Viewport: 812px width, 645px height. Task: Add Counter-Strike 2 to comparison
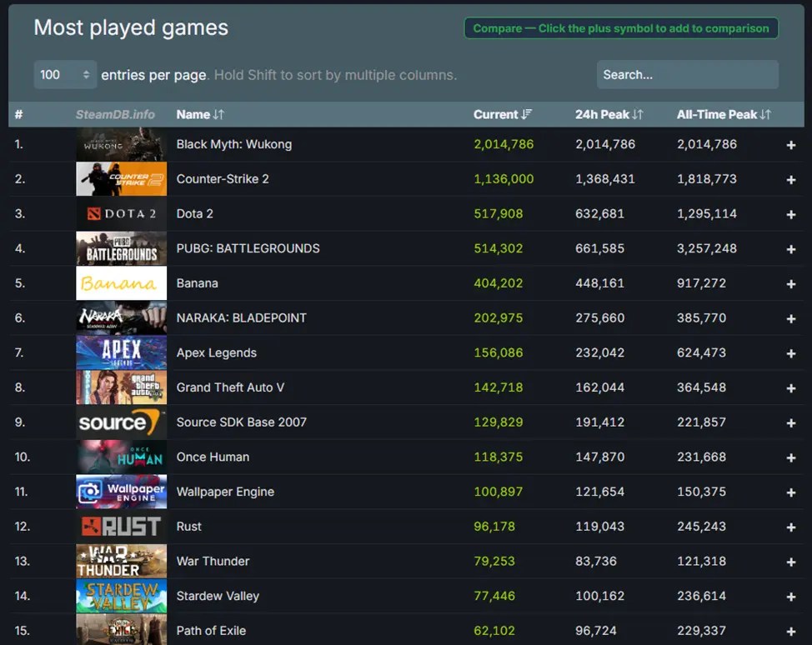pos(791,180)
